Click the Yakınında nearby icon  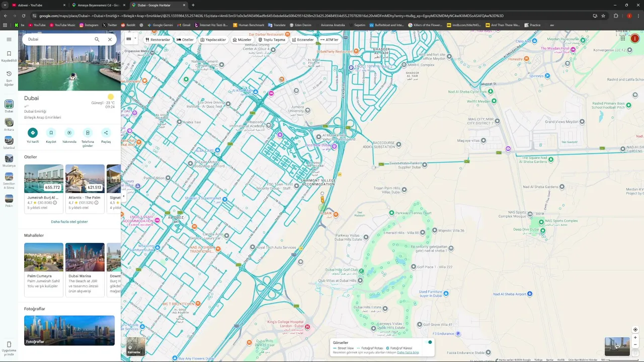click(69, 133)
